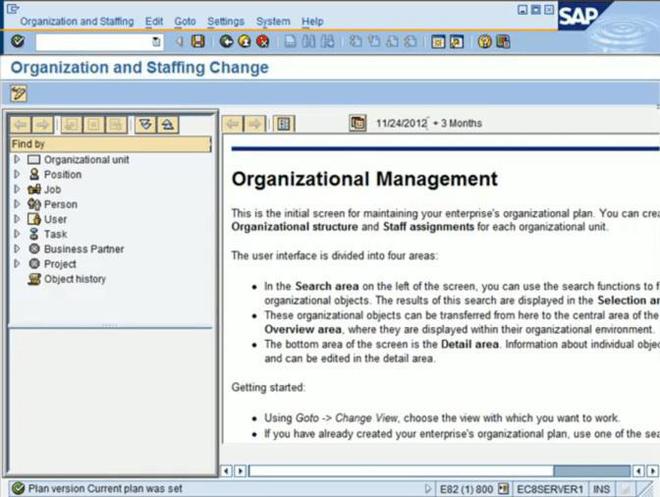Screen dimensions: 660x497
Task: Click the Display/Change pencil toggle icon
Action: (x=19, y=93)
